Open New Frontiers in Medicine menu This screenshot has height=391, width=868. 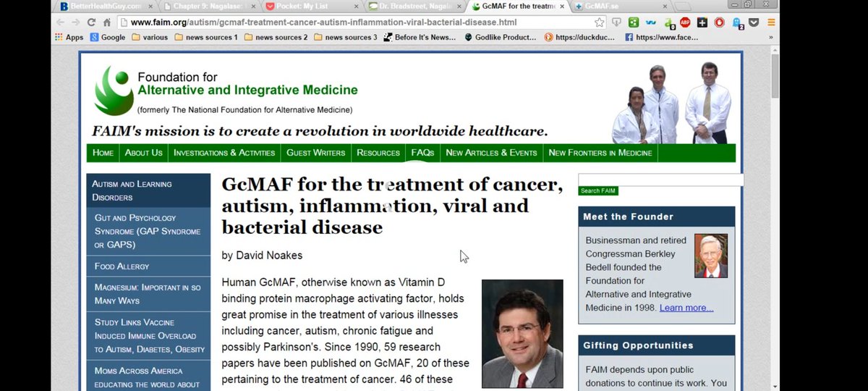point(600,153)
